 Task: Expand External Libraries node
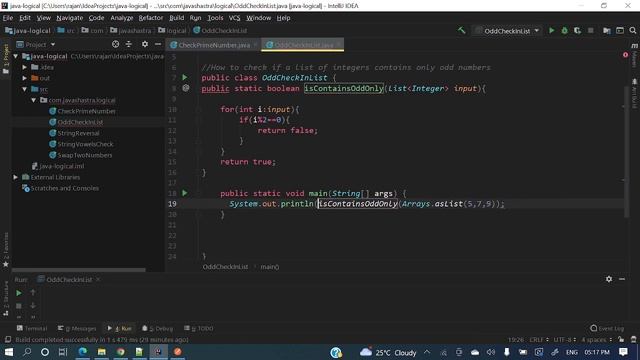click(16, 177)
